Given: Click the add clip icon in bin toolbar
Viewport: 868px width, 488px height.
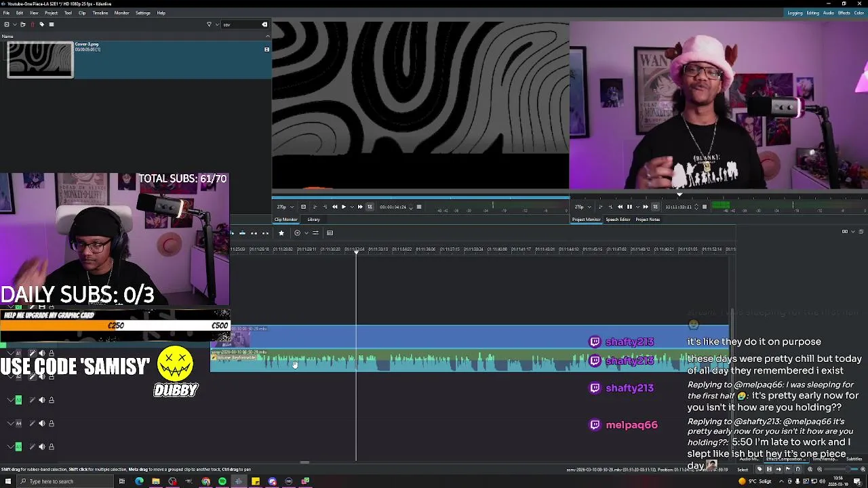Looking at the screenshot, I should (7, 24).
